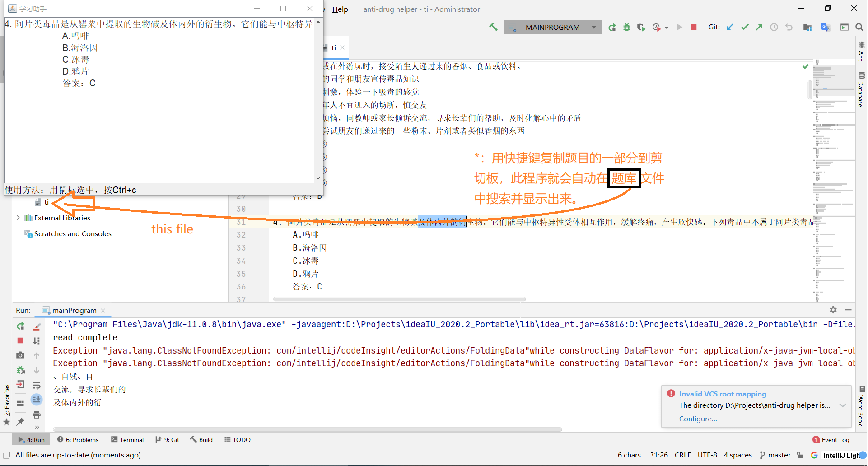Image resolution: width=868 pixels, height=466 pixels.
Task: Click the CRLF line separator selector
Action: (682, 455)
